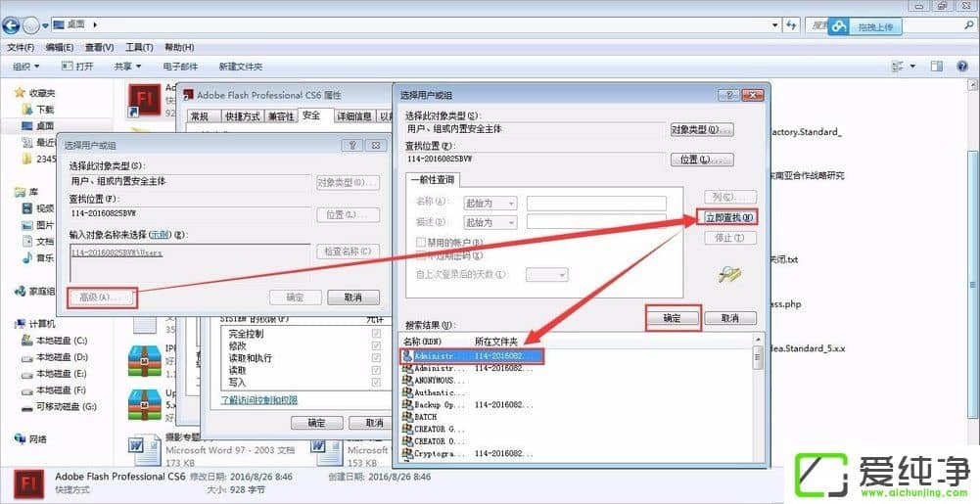
Task: Toggle 完全控制 allow checkbox
Action: 376,334
